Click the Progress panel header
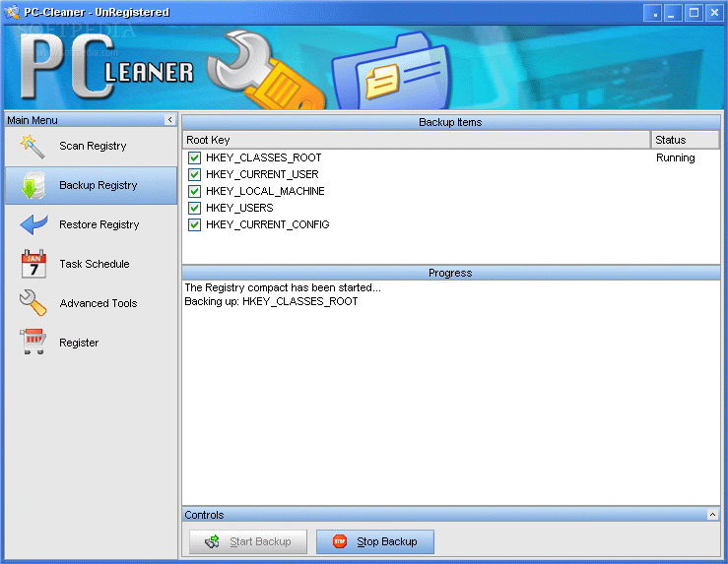Image resolution: width=728 pixels, height=564 pixels. click(x=451, y=273)
